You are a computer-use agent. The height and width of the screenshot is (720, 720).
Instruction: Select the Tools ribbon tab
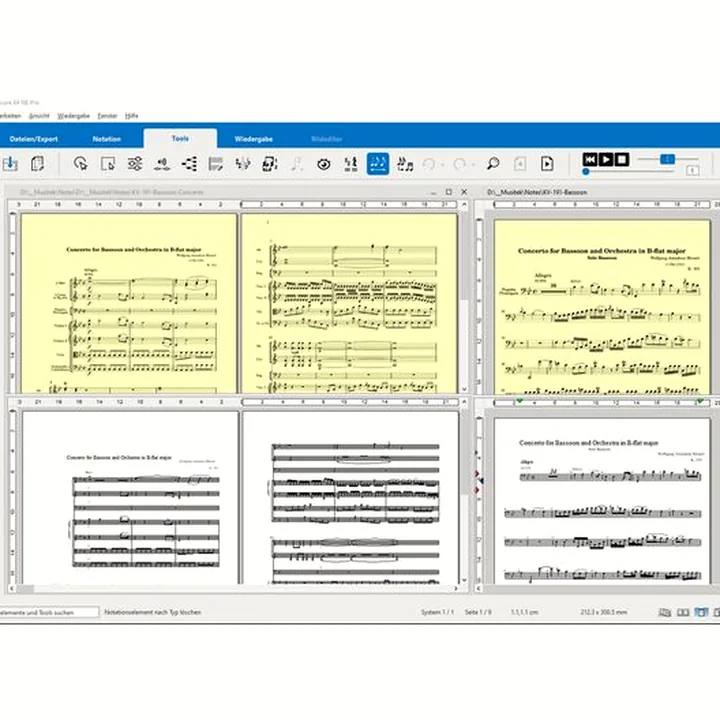tap(180, 138)
